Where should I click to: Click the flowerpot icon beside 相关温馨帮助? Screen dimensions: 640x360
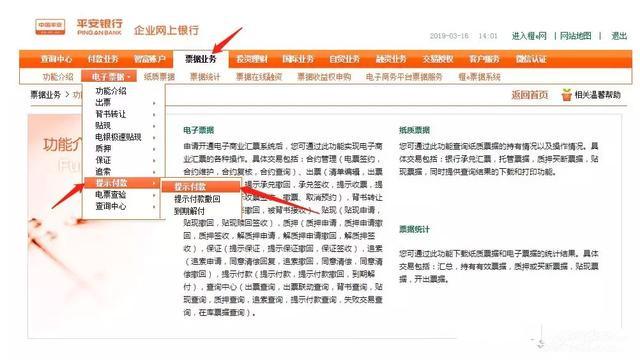(566, 95)
